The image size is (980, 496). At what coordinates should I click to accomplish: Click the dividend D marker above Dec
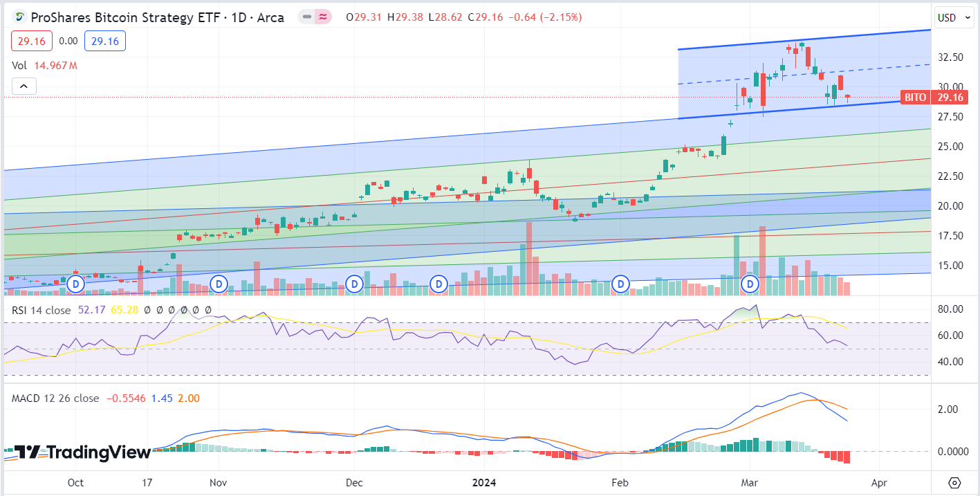pyautogui.click(x=355, y=283)
